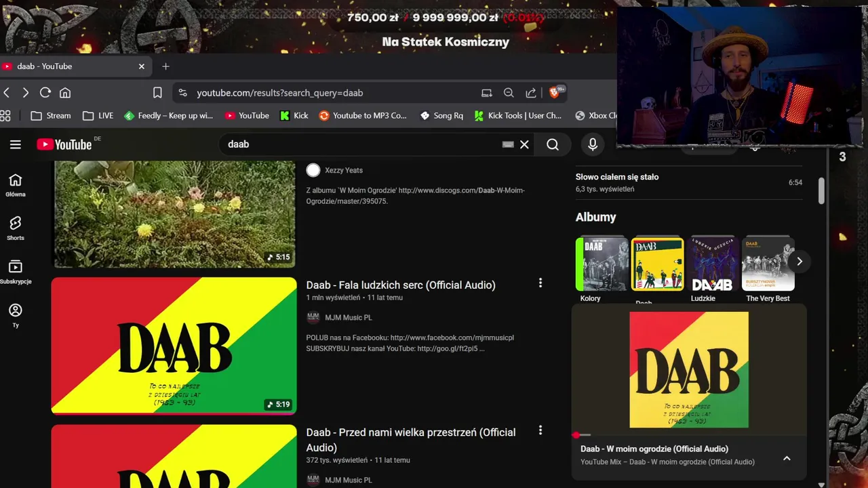Viewport: 868px width, 488px height.
Task: Open more options for Fala ludzkich serc
Action: click(540, 283)
